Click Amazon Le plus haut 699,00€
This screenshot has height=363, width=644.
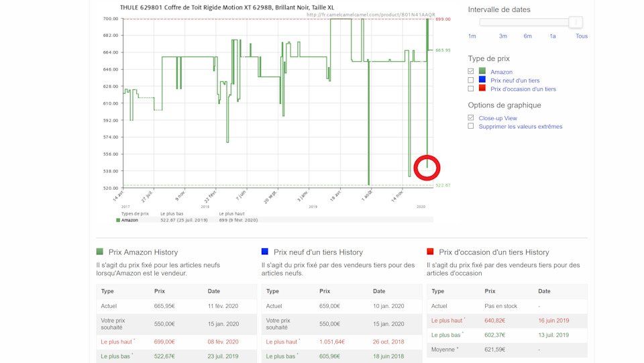[164, 342]
